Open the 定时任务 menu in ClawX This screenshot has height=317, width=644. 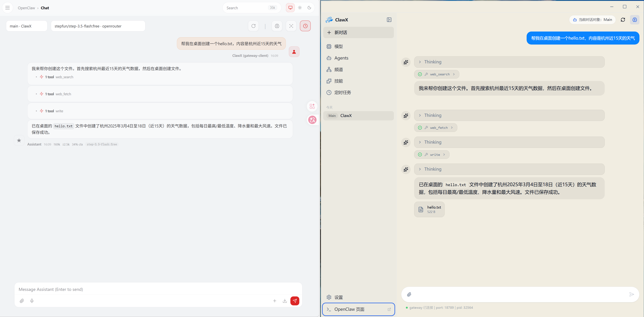(x=358, y=93)
